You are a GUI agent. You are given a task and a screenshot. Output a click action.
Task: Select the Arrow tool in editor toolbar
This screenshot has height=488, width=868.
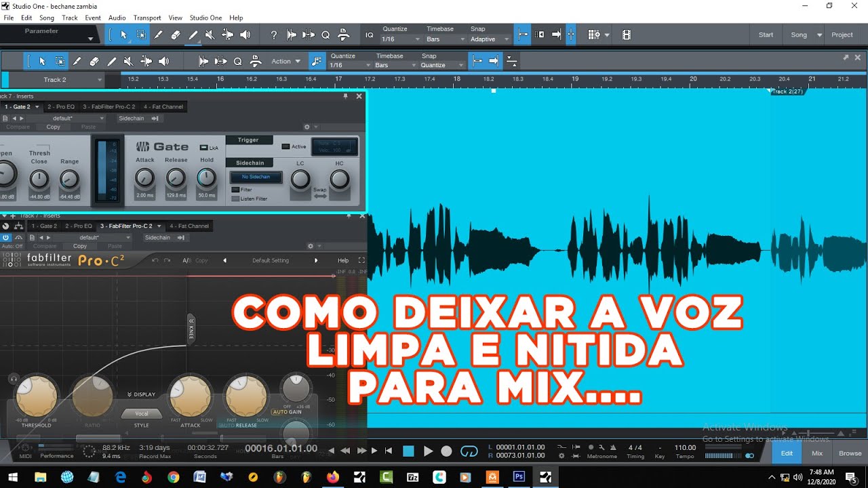(x=42, y=61)
